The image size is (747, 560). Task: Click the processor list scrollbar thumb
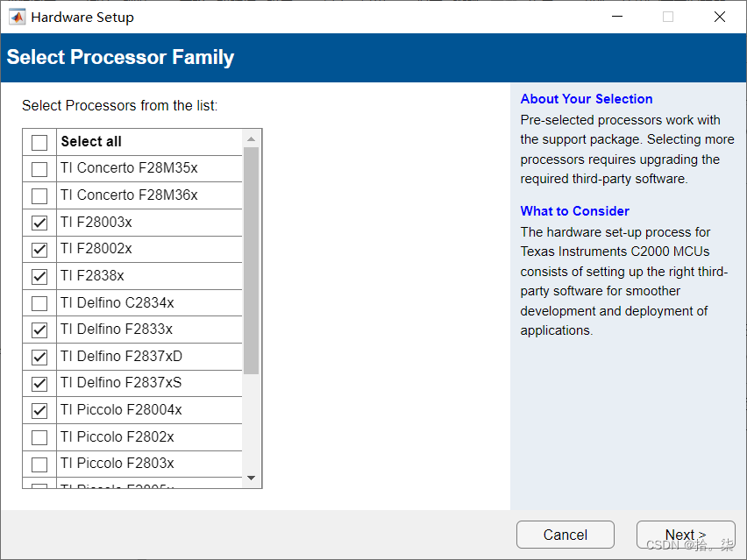coord(251,260)
